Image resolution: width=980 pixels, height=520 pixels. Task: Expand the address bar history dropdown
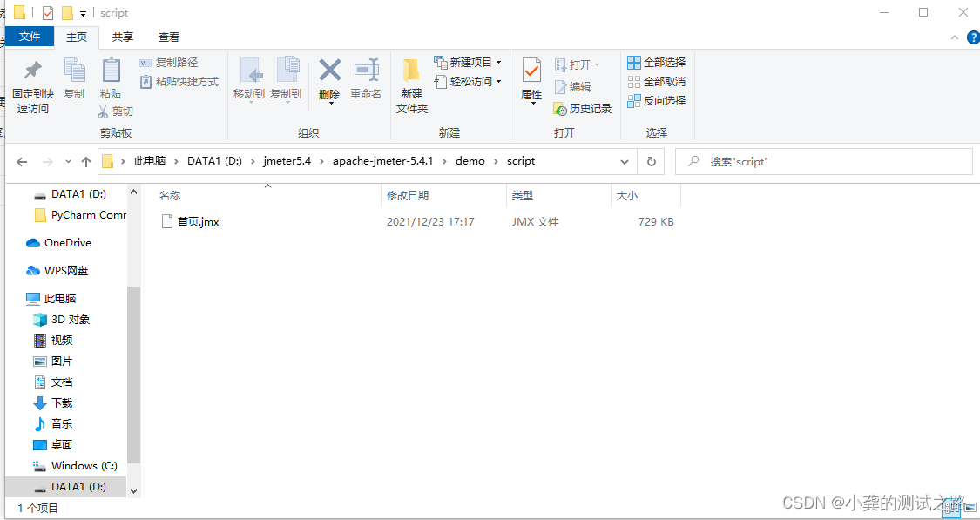pos(625,161)
